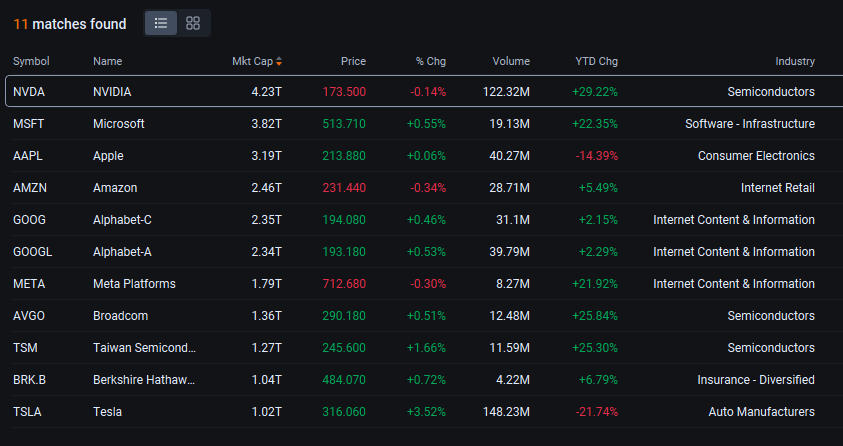Click Broadcom market cap 1.36T
Screen dimensions: 843x446
point(267,316)
